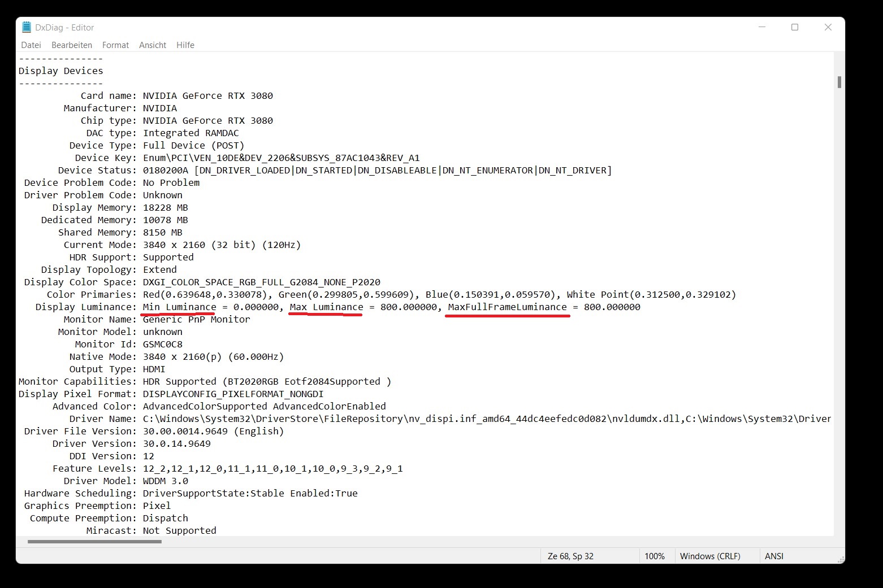Click DDI Version value '12'

coord(149,456)
